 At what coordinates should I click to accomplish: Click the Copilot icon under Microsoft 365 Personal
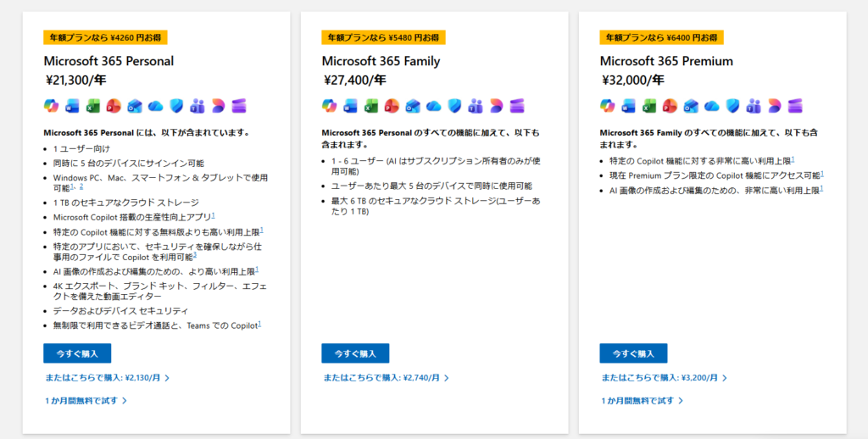pos(51,106)
